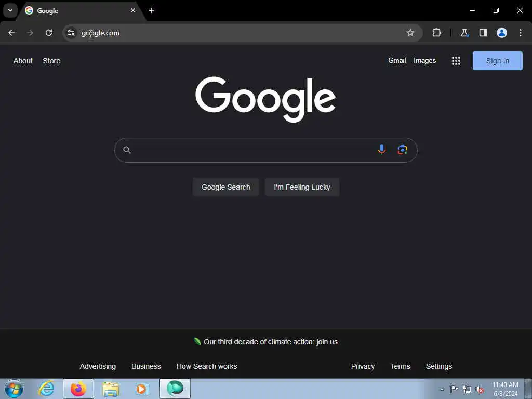532x399 pixels.
Task: Click the Google logo
Action: pos(265,99)
